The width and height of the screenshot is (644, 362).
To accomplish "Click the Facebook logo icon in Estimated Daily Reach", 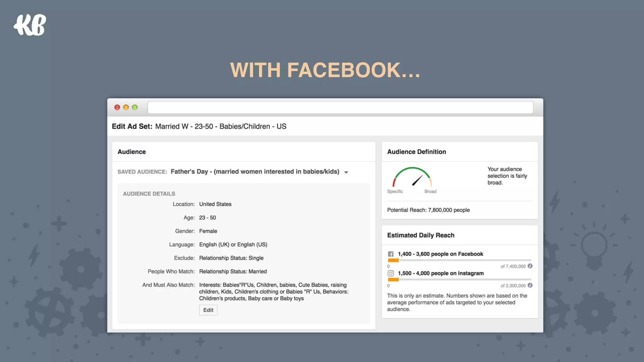I will (391, 254).
